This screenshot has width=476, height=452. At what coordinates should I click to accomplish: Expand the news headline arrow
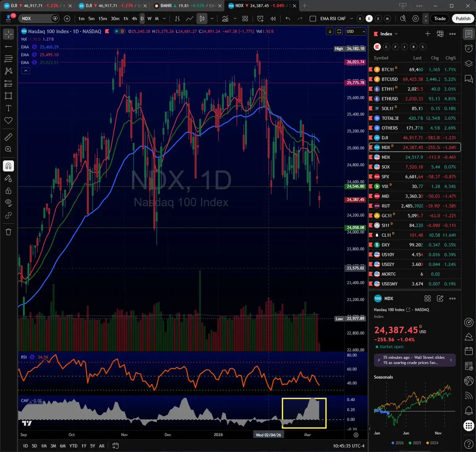(x=451, y=360)
